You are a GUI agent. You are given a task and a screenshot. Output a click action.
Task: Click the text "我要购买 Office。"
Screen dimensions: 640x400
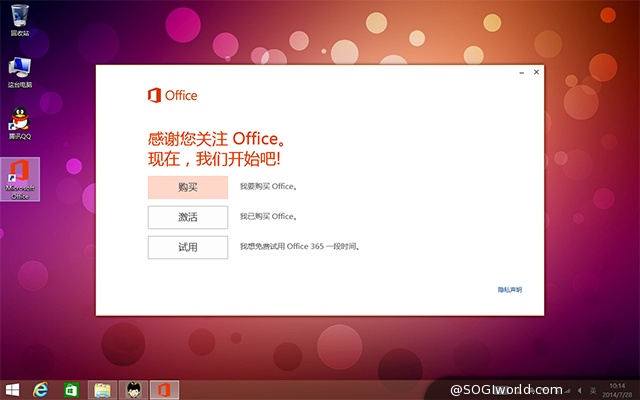[x=268, y=187]
